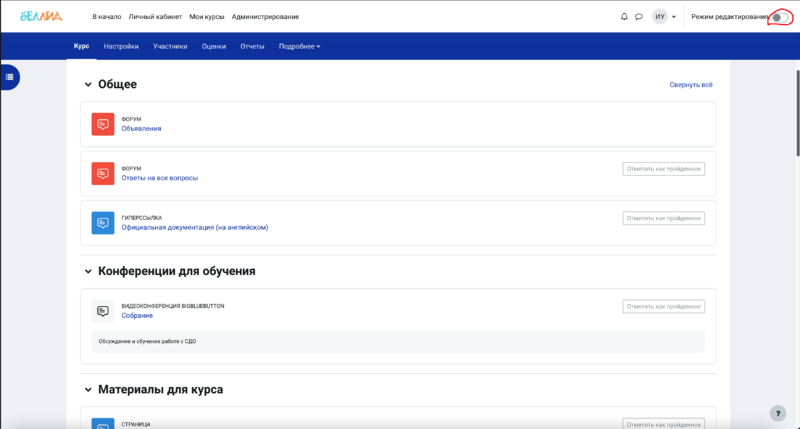Screen dimensions: 800x429
Task: Select the Курс tab
Action: coord(82,46)
